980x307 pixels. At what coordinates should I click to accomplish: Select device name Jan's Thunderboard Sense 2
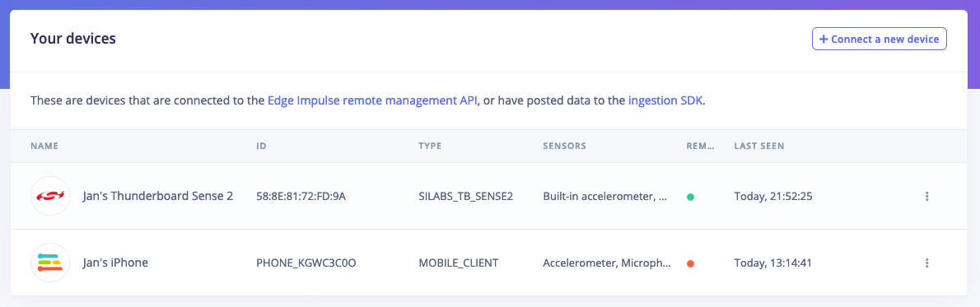(157, 197)
